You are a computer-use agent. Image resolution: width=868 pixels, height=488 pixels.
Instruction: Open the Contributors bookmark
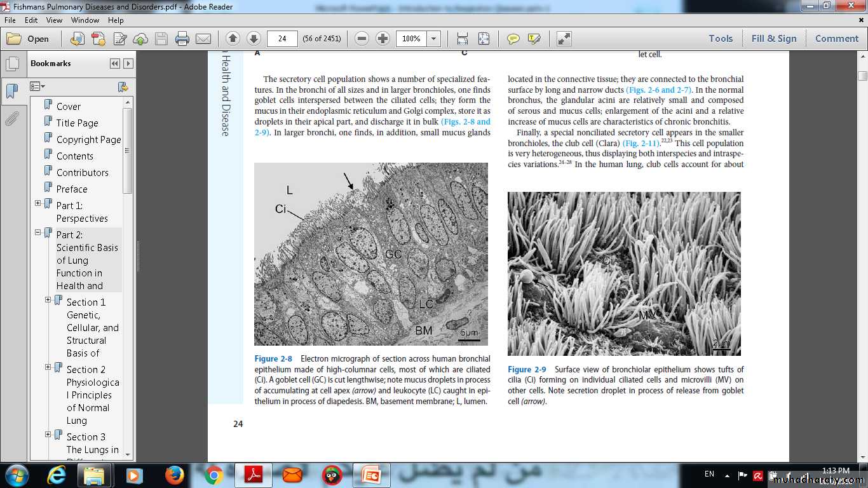[82, 172]
